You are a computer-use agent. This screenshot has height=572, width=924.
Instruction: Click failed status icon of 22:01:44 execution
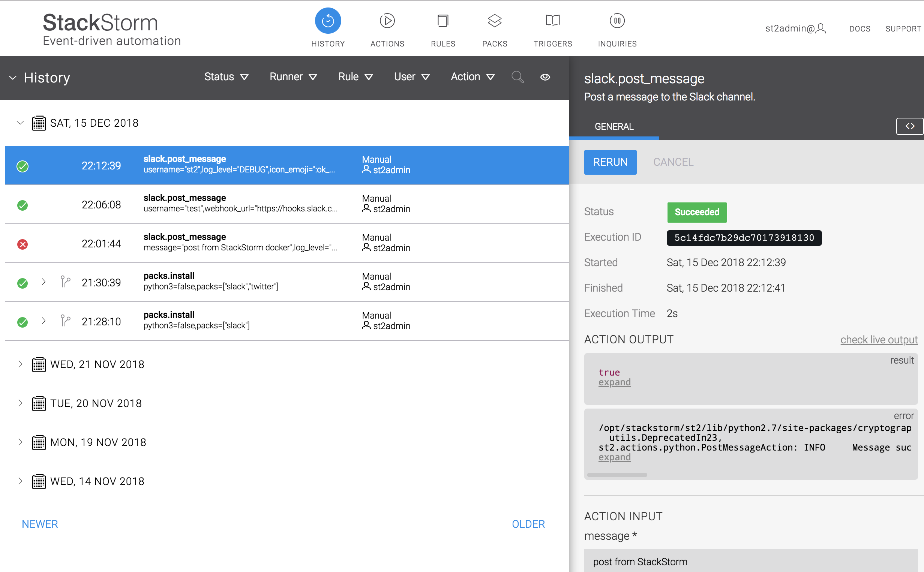23,244
